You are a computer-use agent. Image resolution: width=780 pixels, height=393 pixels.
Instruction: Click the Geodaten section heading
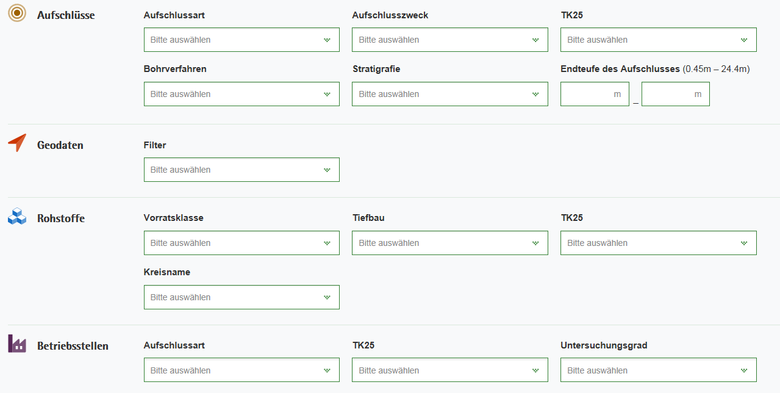(x=60, y=145)
